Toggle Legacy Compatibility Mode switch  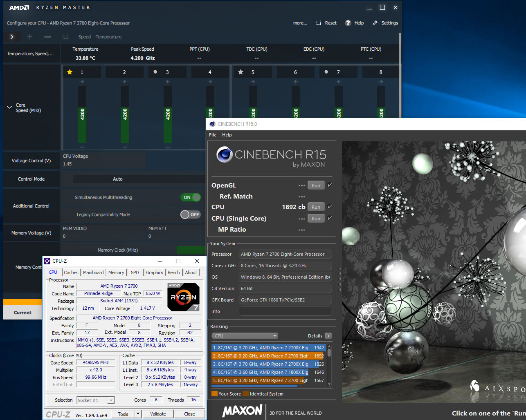(191, 214)
